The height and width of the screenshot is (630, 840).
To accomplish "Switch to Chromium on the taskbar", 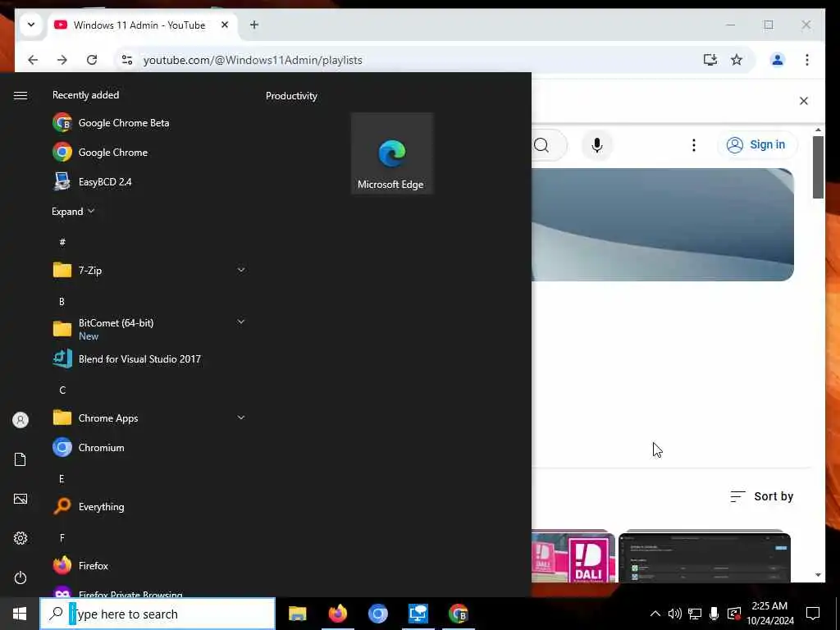I will point(377,614).
